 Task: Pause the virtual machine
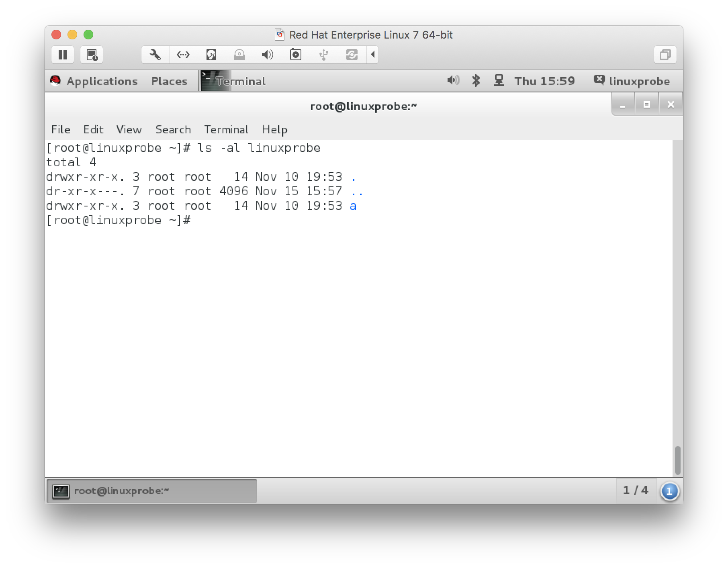click(x=63, y=55)
